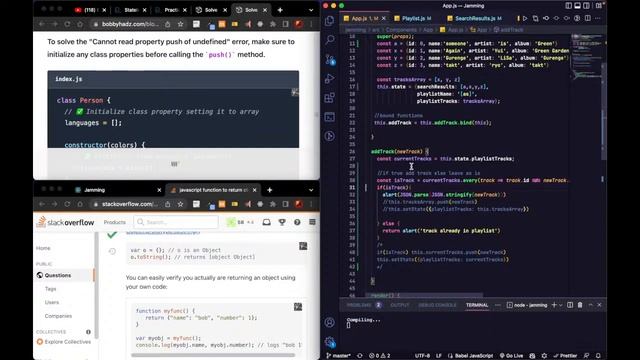Copy the index.js code snippet on bobbyhadz
This screenshot has height=360, width=640.
[294, 93]
